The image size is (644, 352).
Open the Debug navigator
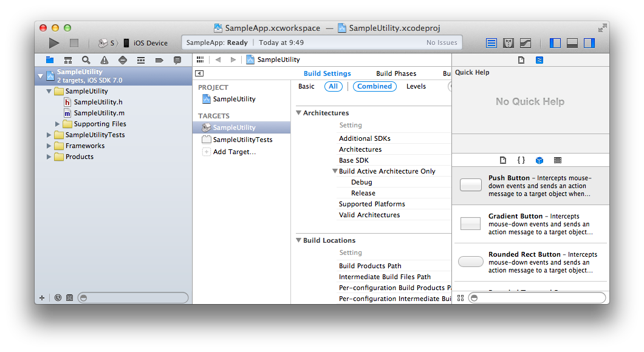click(x=141, y=60)
